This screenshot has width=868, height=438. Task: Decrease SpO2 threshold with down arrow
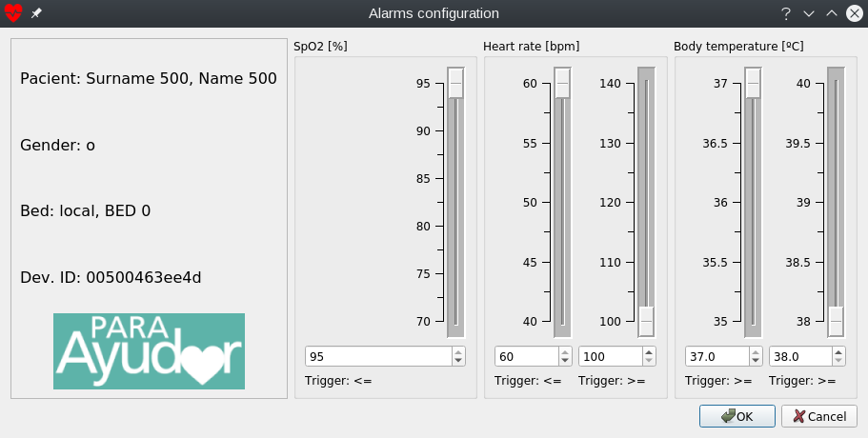(458, 361)
